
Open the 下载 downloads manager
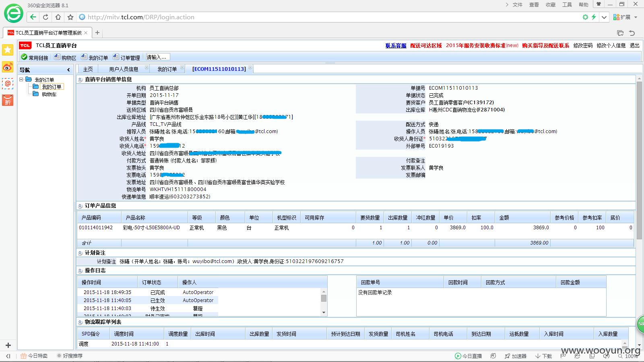click(543, 356)
